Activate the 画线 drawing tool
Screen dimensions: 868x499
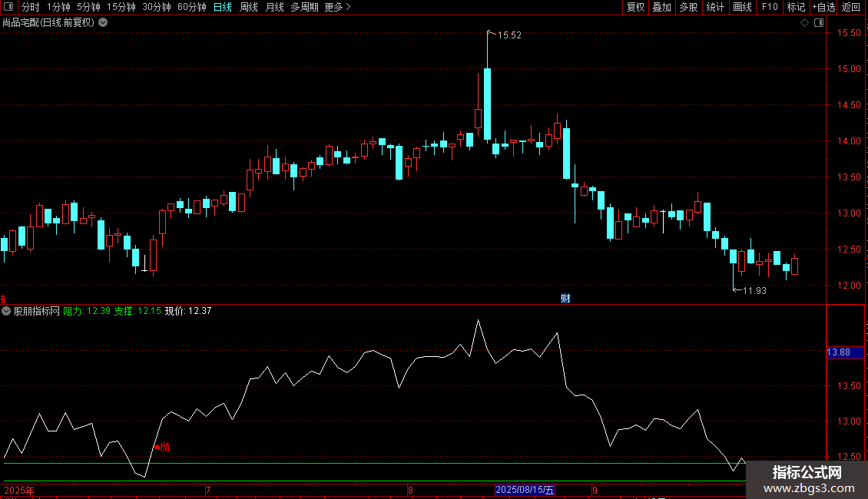pyautogui.click(x=742, y=7)
